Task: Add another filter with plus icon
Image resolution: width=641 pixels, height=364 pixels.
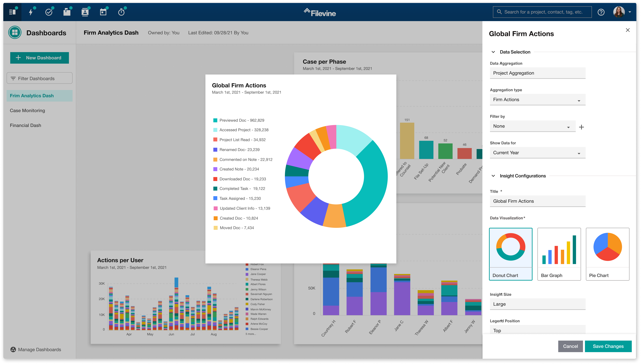Action: pos(582,127)
